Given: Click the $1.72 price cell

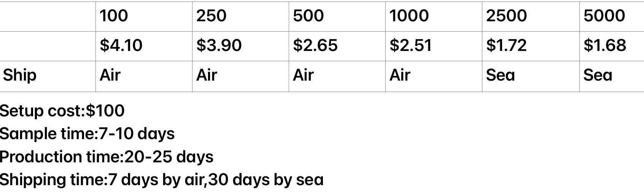Looking at the screenshot, I should pyautogui.click(x=531, y=46).
